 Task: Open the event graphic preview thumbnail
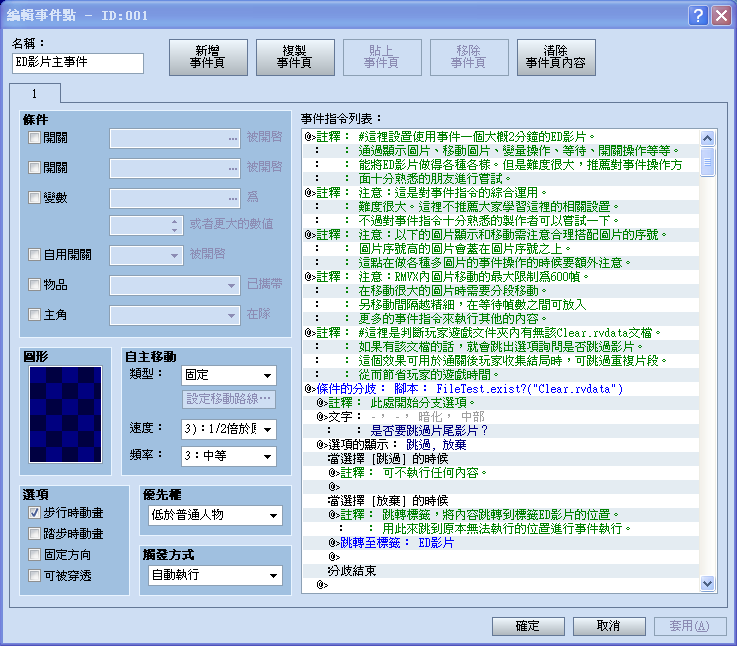pyautogui.click(x=65, y=415)
